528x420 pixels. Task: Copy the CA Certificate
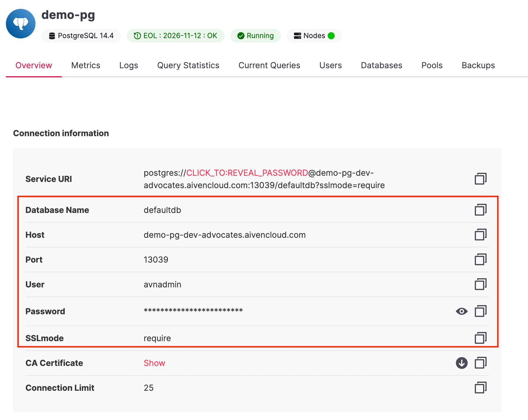(x=480, y=363)
